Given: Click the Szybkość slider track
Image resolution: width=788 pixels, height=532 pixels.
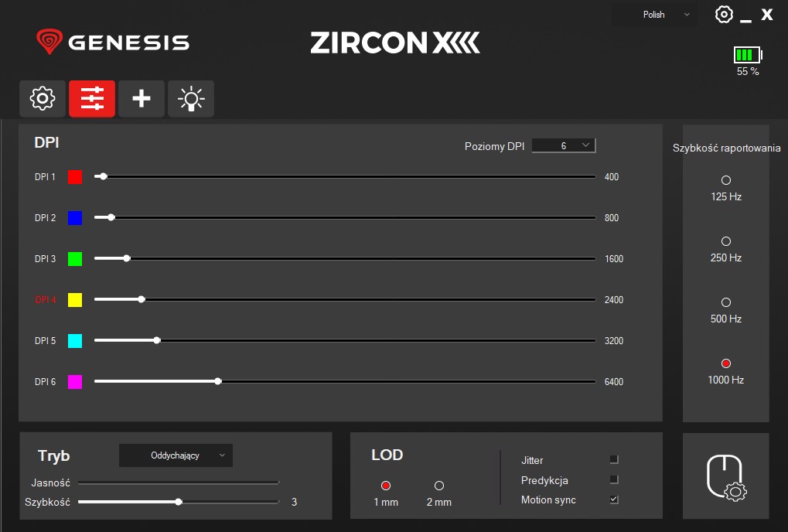Looking at the screenshot, I should 232,502.
